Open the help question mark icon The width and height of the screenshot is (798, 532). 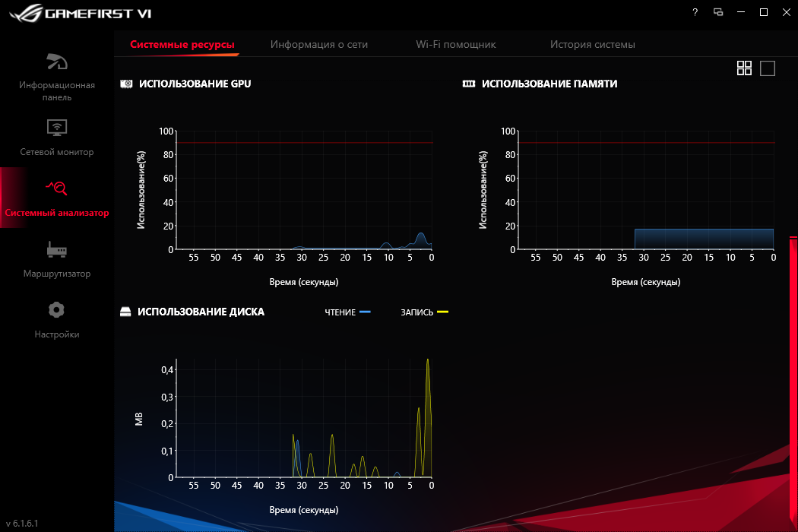pyautogui.click(x=695, y=12)
